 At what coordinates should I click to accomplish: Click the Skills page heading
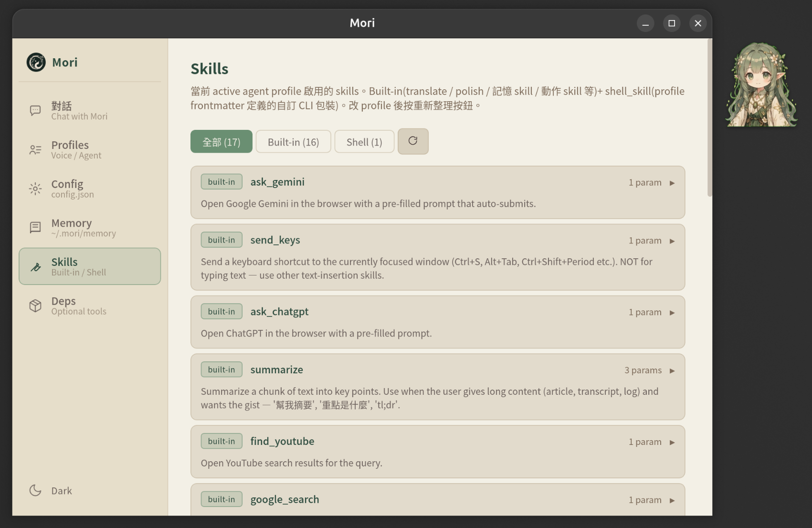tap(209, 69)
